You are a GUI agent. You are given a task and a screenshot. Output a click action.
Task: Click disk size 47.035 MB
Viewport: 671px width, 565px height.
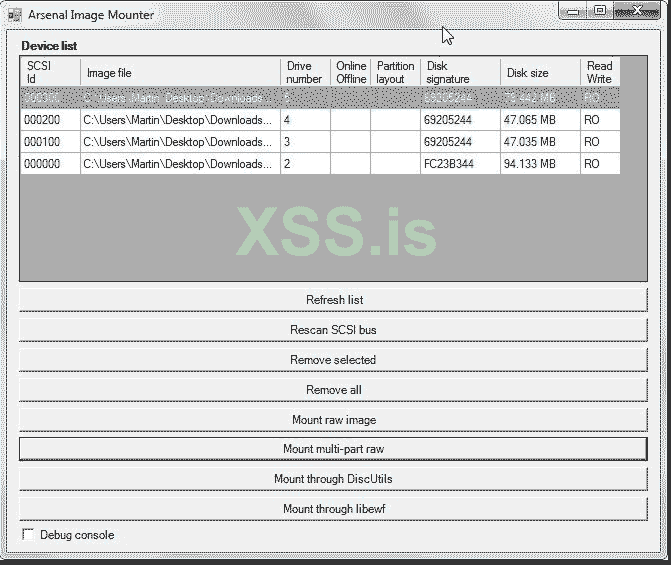tap(540, 142)
